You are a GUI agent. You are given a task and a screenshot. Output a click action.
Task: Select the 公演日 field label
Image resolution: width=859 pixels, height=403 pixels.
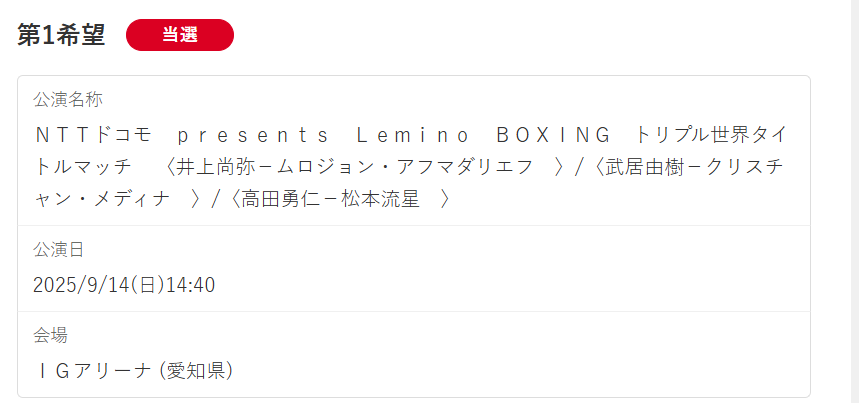tap(57, 250)
